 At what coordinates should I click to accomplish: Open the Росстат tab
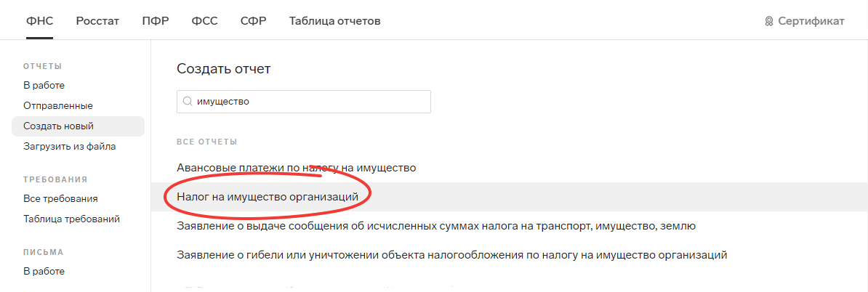pos(97,21)
